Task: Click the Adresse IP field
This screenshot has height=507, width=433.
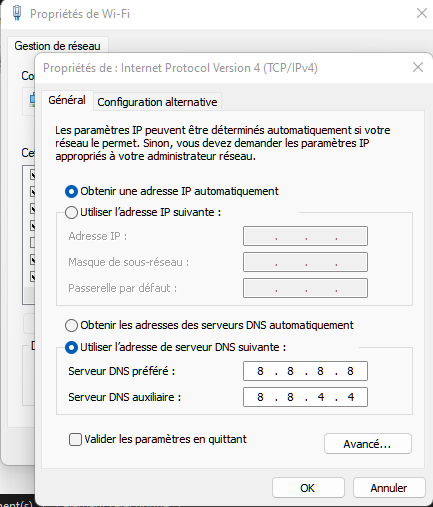Action: tap(305, 236)
